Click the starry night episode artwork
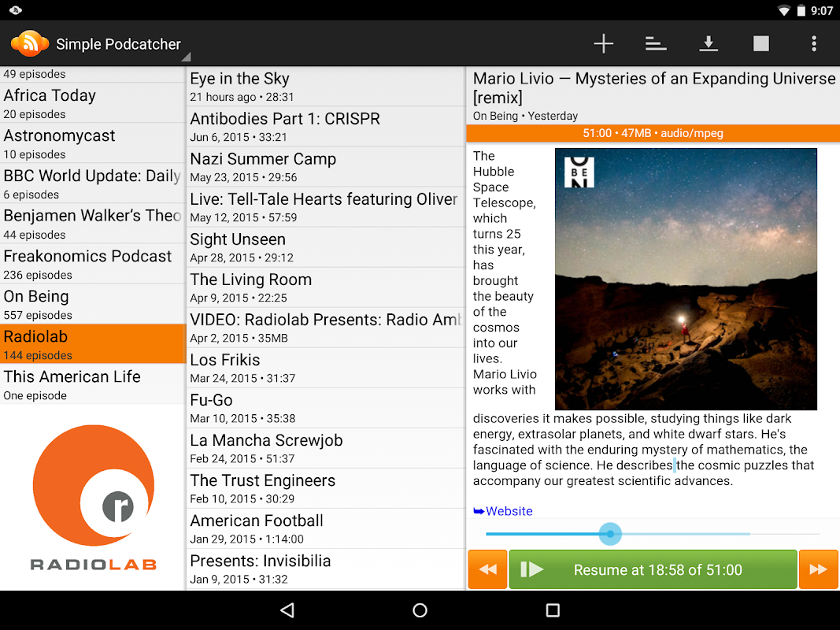This screenshot has height=630, width=840. [x=686, y=279]
